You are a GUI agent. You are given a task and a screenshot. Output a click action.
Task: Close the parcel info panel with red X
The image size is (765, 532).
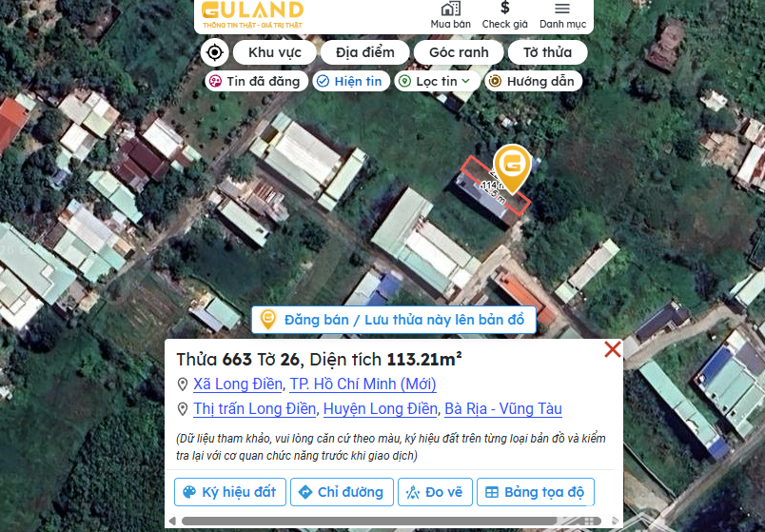coord(613,349)
